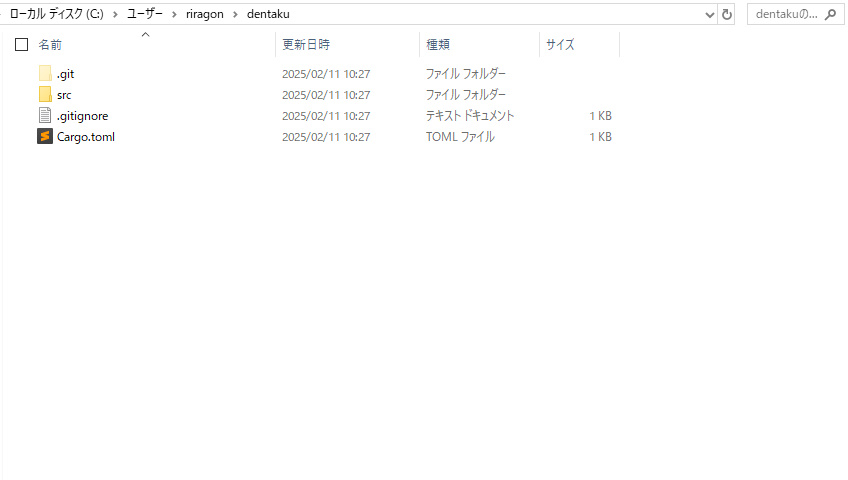The width and height of the screenshot is (848, 480).
Task: Click dentaku segment in address bar
Action: [268, 14]
